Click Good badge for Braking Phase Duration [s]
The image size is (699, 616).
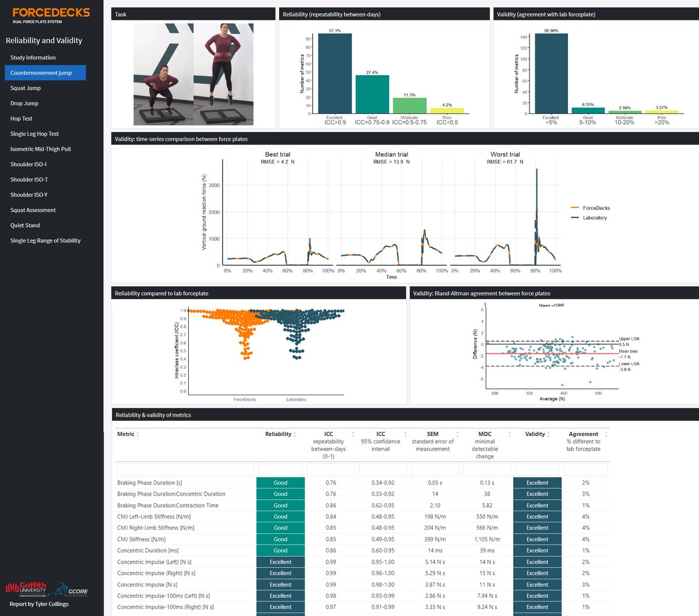pos(280,483)
